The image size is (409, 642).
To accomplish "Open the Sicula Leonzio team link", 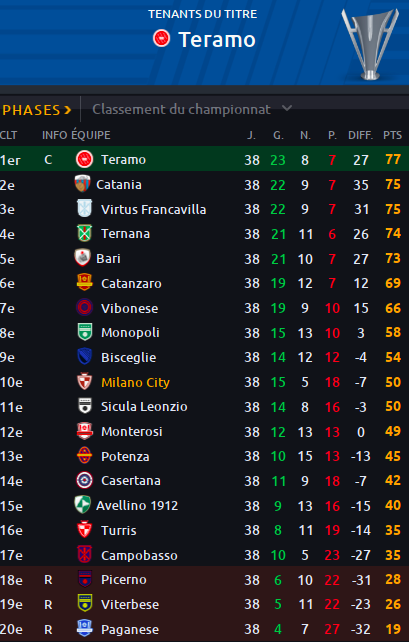I will (x=144, y=407).
